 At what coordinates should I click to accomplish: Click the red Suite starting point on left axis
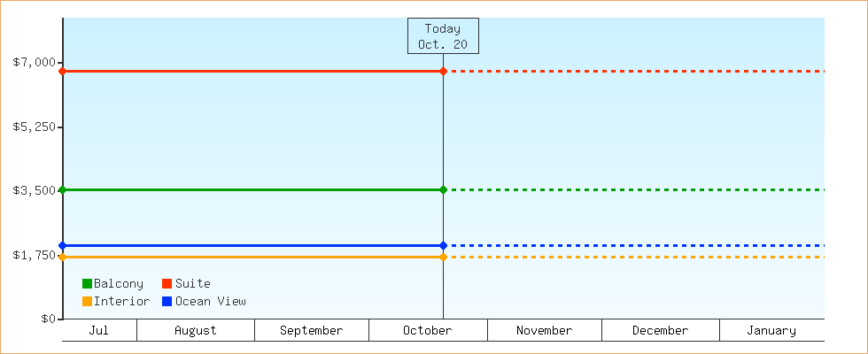pyautogui.click(x=62, y=71)
